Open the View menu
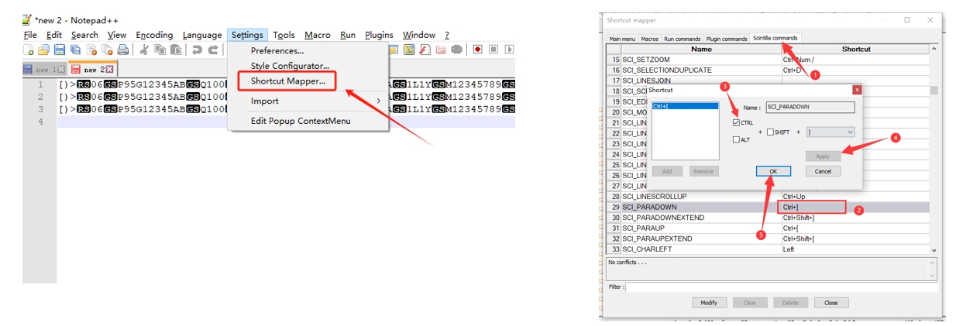Screen dimensions: 980x326 (x=117, y=35)
